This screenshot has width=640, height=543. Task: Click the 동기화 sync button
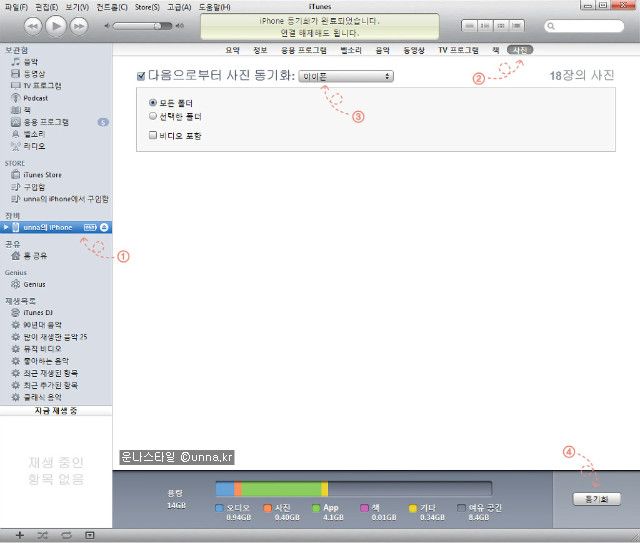coord(597,499)
